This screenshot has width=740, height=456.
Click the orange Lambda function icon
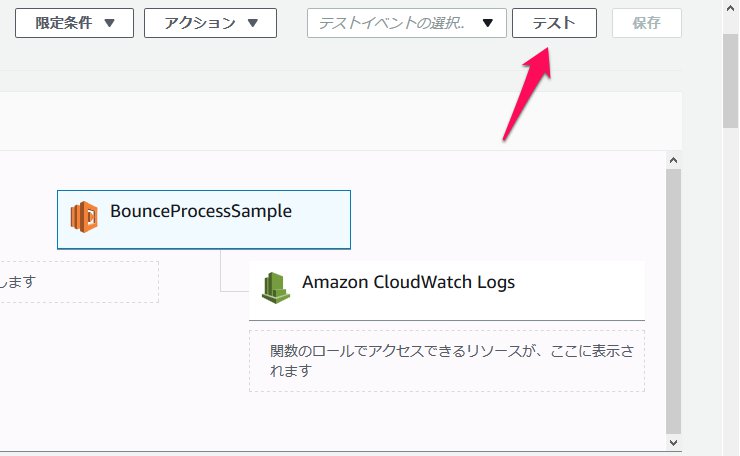pyautogui.click(x=84, y=216)
